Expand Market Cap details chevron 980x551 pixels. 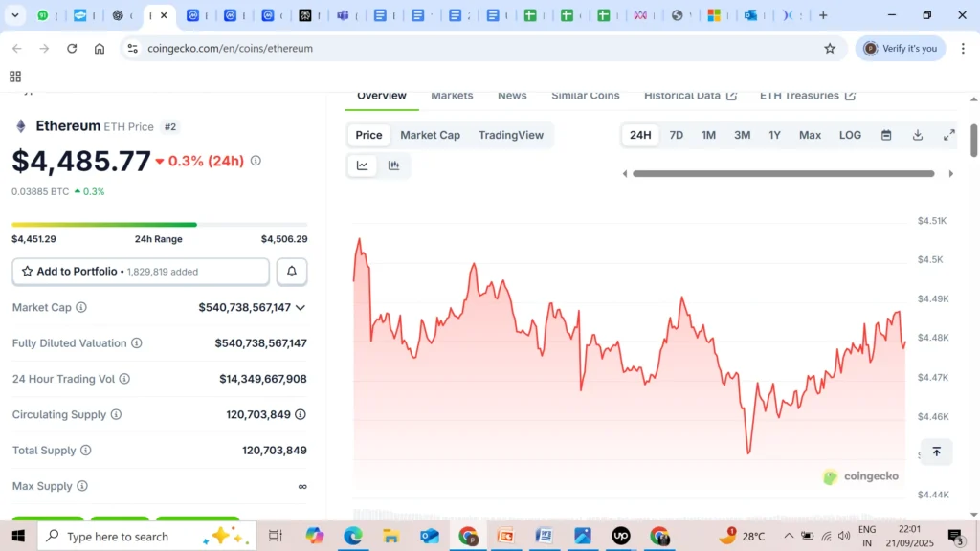[x=301, y=307]
